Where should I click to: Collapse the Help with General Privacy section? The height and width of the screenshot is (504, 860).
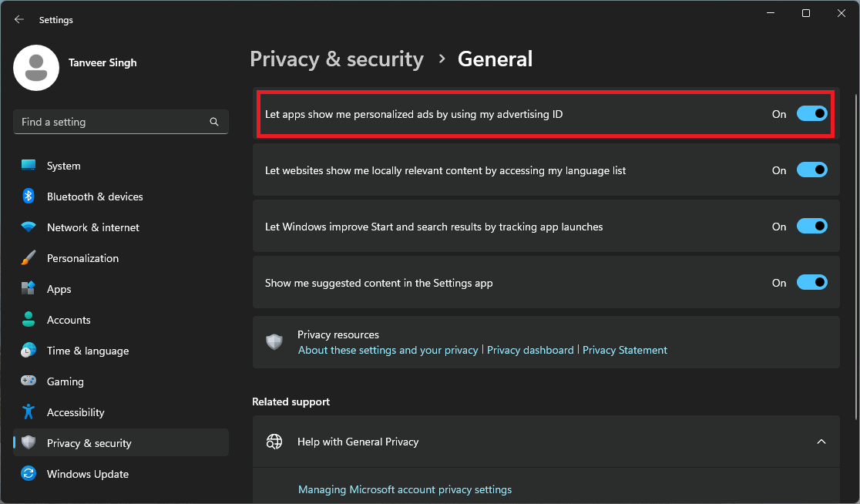point(821,442)
